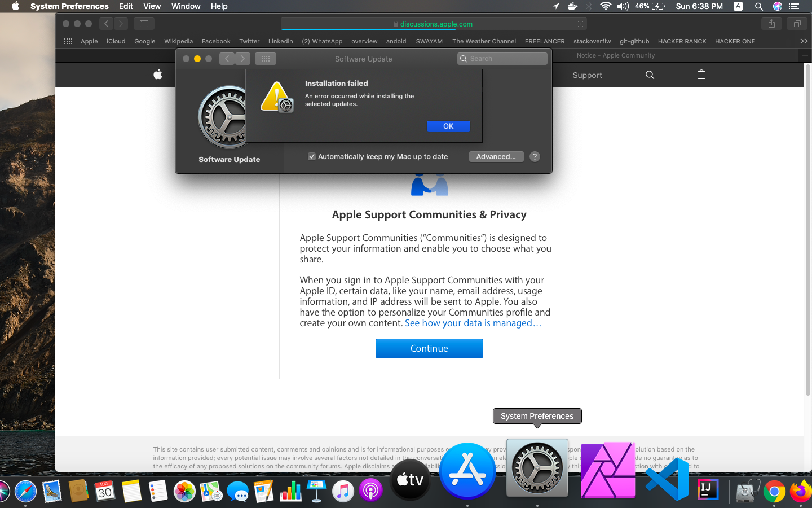This screenshot has width=812, height=508.
Task: Open the Window menu
Action: click(186, 6)
